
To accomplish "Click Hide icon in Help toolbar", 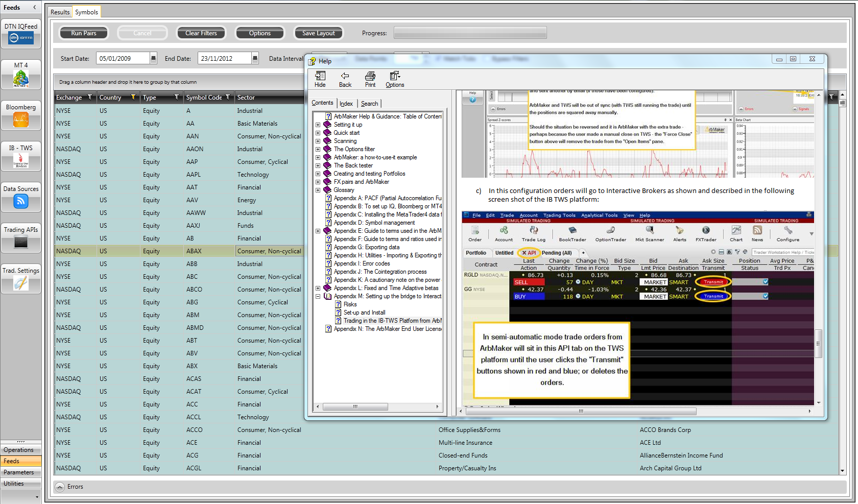I will click(320, 79).
